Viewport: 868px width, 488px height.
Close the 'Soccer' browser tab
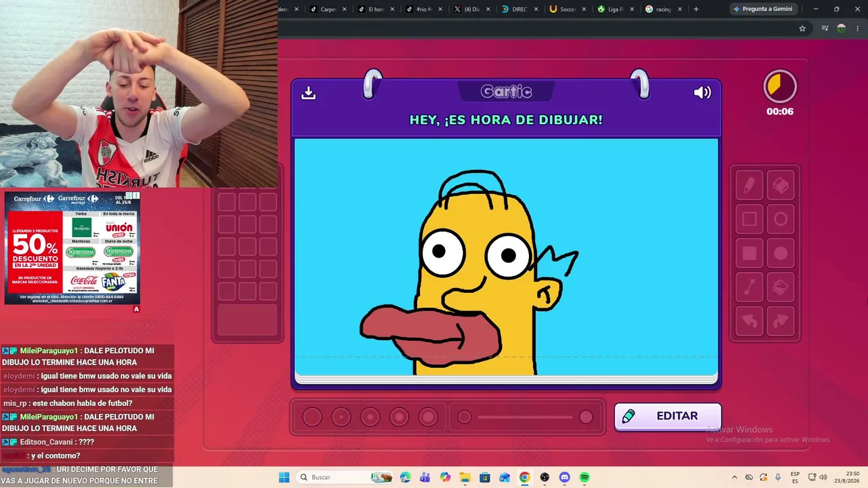tap(584, 9)
